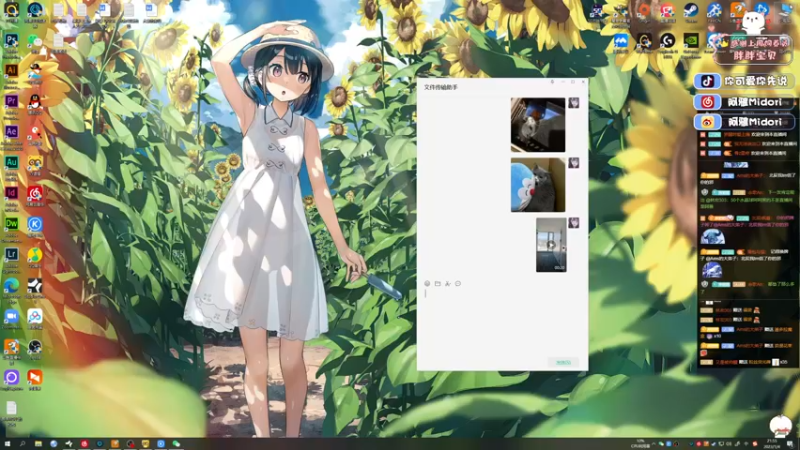This screenshot has width=800, height=450.
Task: Open the WeChat desktop shortcut
Action: (x=35, y=41)
